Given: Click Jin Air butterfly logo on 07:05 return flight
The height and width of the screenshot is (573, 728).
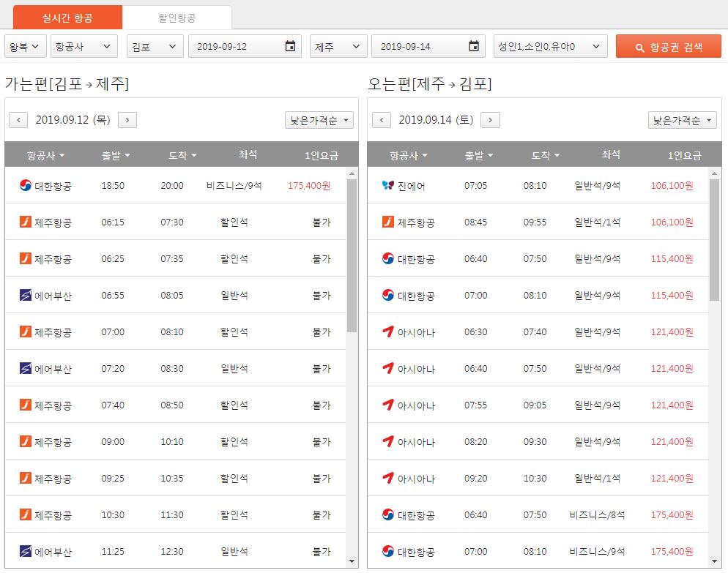Looking at the screenshot, I should pos(388,185).
